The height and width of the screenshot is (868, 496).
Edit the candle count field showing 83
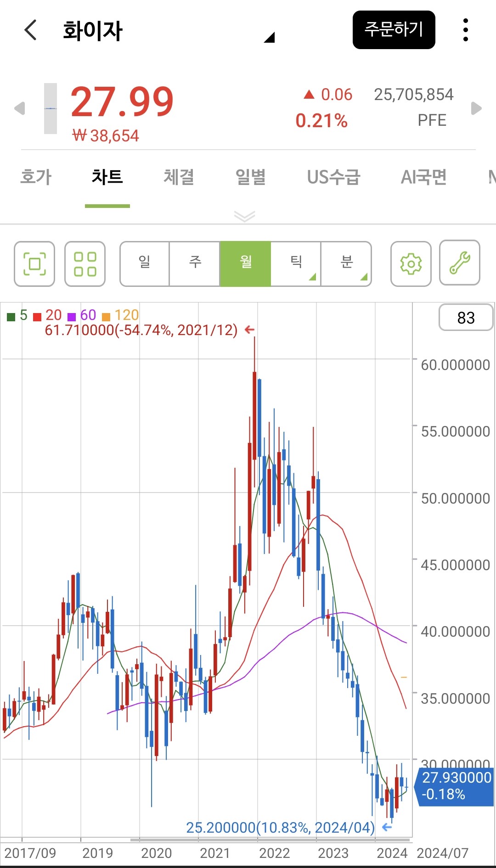(466, 318)
